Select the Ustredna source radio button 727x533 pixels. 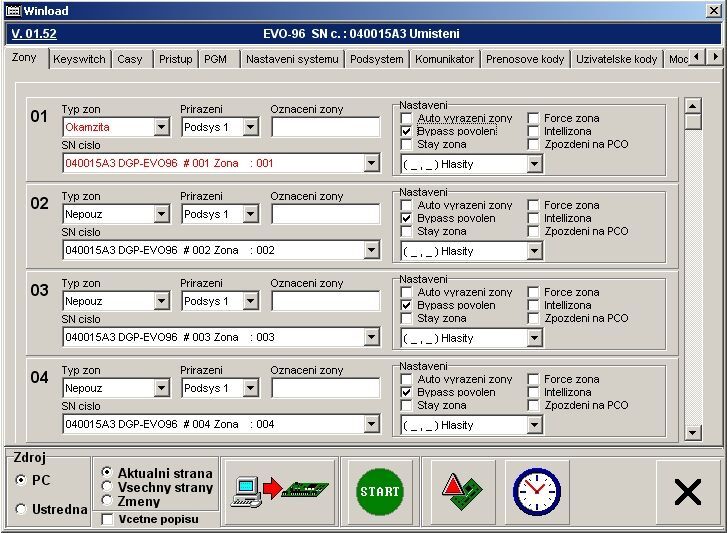[21, 510]
